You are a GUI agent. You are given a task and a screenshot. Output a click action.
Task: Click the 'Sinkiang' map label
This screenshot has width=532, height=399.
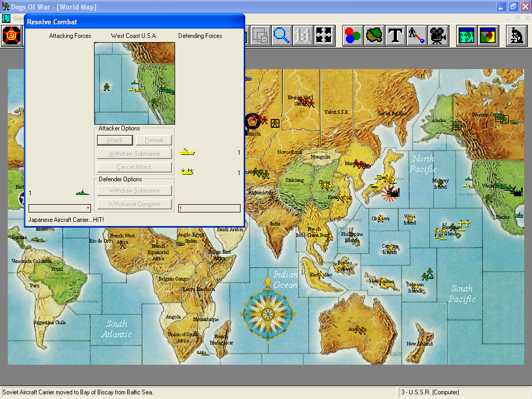click(295, 180)
